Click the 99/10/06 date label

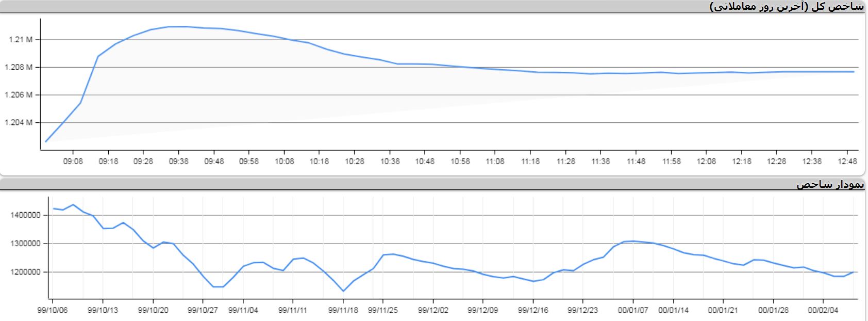[52, 310]
